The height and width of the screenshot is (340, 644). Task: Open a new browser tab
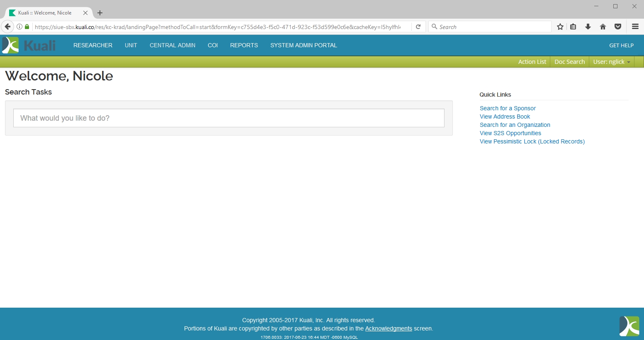point(100,13)
